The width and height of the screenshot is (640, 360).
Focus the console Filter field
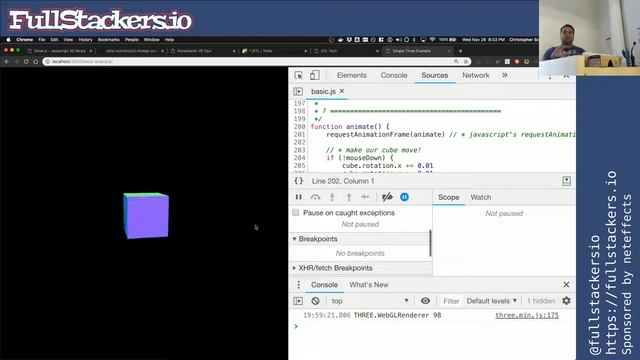point(451,301)
